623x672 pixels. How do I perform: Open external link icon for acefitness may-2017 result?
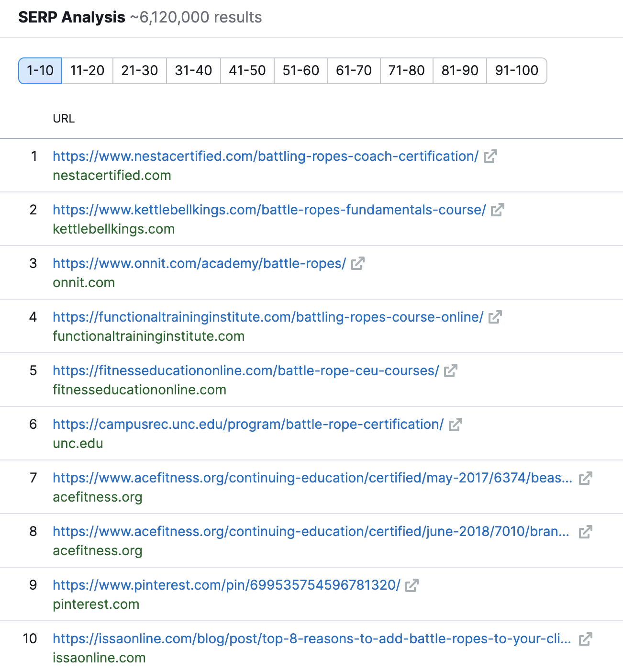586,478
